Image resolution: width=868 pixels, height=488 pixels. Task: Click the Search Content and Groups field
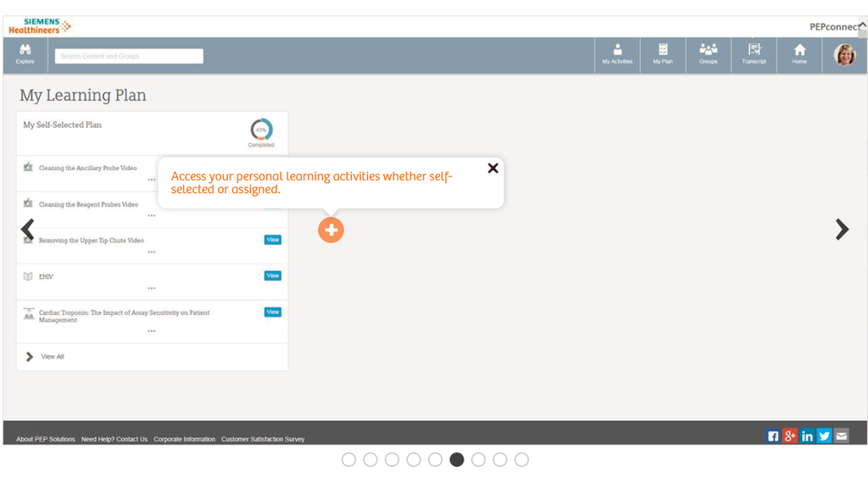point(129,56)
